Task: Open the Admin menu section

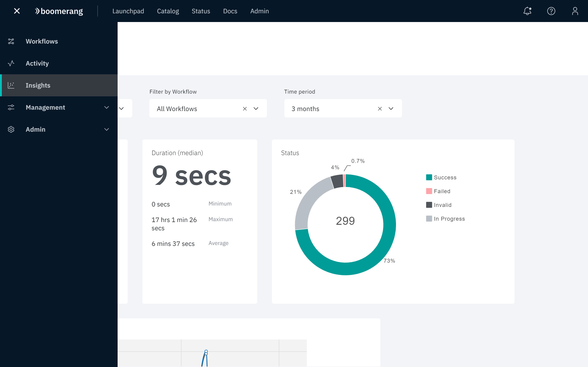Action: pyautogui.click(x=59, y=129)
